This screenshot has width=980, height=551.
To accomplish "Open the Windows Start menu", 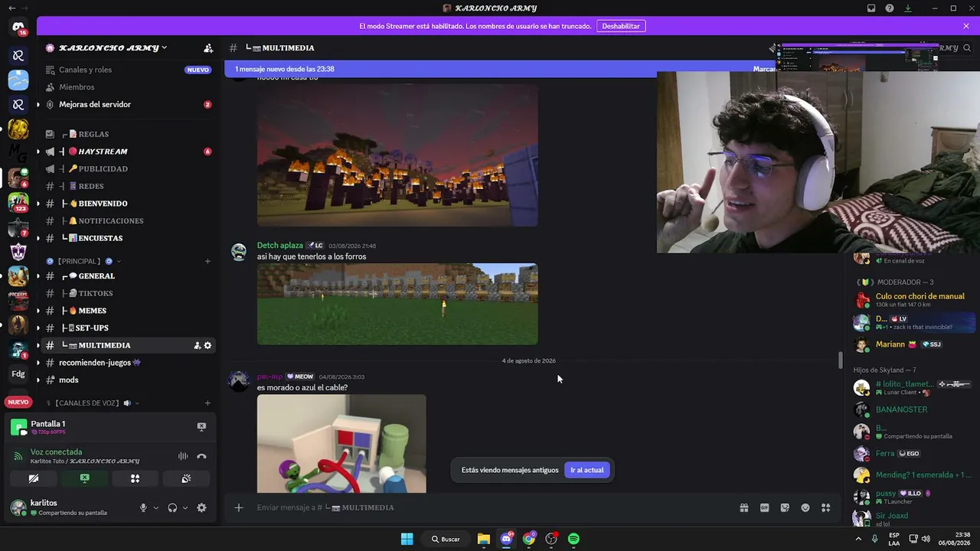I will click(407, 539).
